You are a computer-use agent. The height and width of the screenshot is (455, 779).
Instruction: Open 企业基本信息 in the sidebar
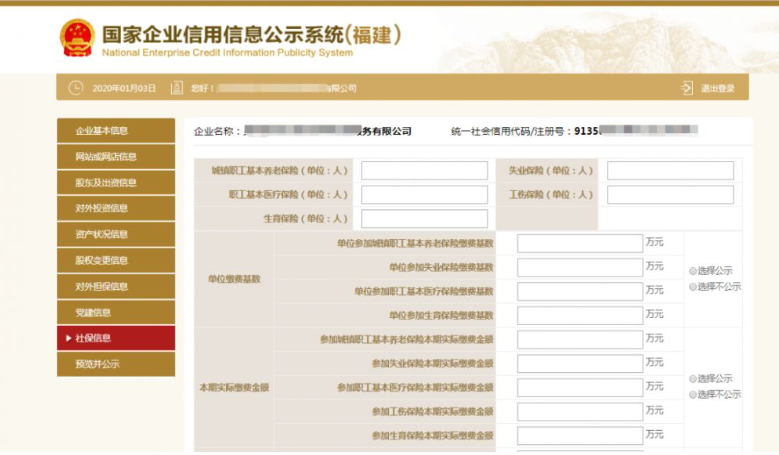115,131
